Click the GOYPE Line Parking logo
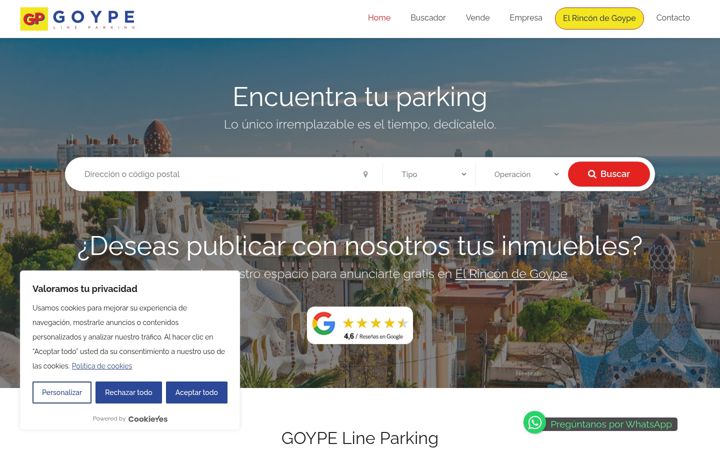The image size is (720, 450). 78,19
